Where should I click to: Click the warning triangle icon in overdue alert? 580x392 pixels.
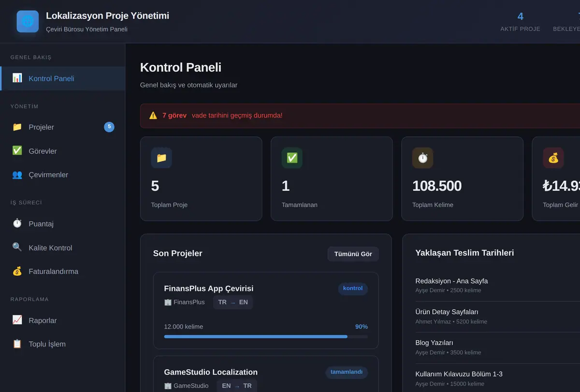tap(153, 116)
